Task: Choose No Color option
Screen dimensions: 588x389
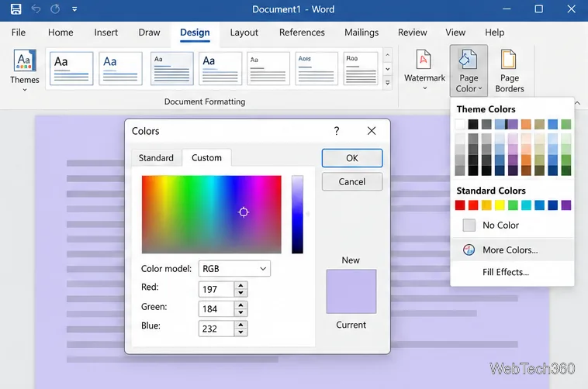Action: (512, 225)
